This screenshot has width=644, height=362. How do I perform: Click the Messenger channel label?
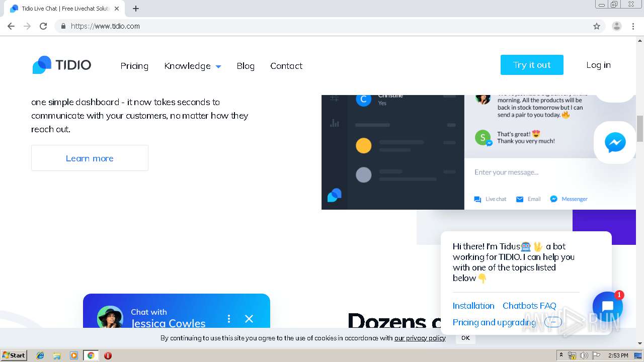575,199
